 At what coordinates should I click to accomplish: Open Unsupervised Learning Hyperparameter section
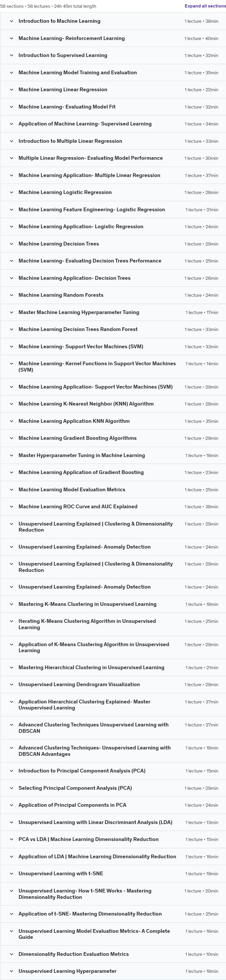[113, 971]
